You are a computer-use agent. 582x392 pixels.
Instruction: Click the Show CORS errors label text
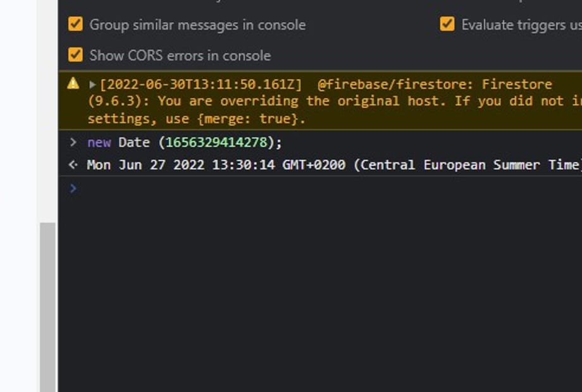tap(180, 56)
